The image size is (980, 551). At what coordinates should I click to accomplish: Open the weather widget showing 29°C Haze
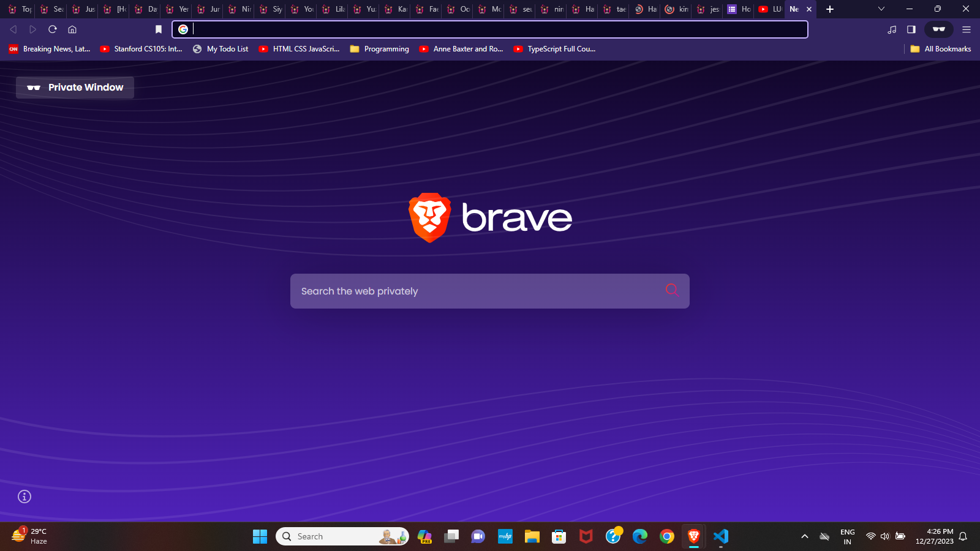pyautogui.click(x=29, y=536)
